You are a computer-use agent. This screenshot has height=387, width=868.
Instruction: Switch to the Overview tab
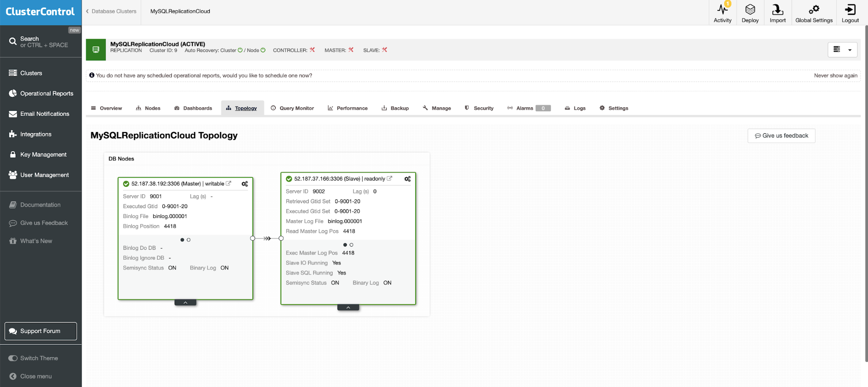(106, 108)
